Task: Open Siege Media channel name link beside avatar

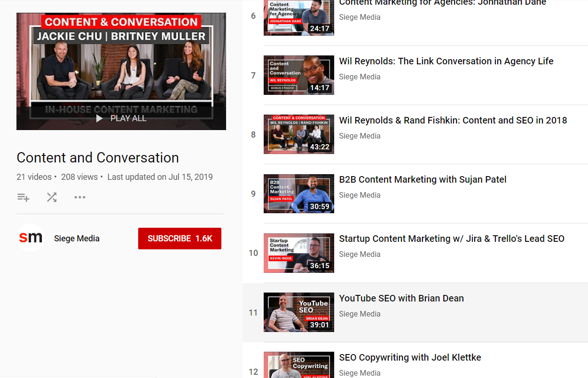Action: click(77, 239)
